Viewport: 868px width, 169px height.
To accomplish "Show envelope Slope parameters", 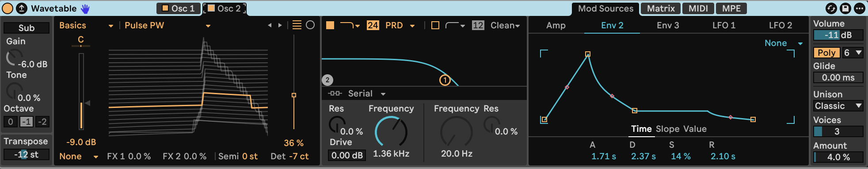I will pyautogui.click(x=667, y=129).
